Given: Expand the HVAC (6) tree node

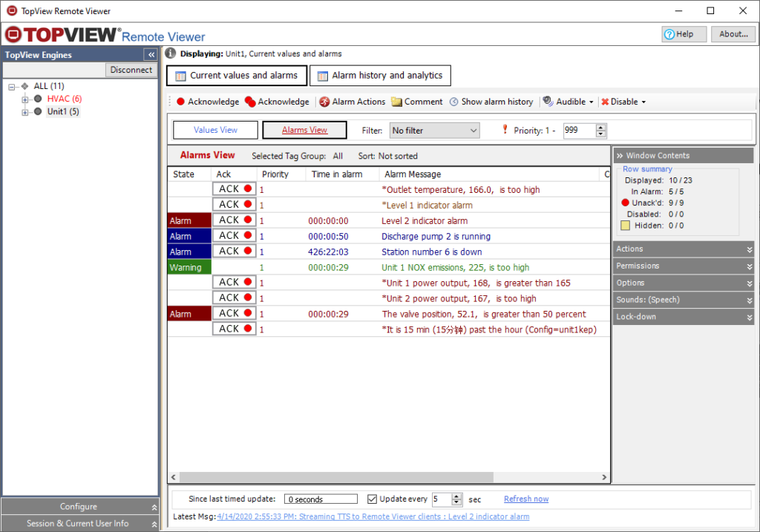Looking at the screenshot, I should 24,99.
